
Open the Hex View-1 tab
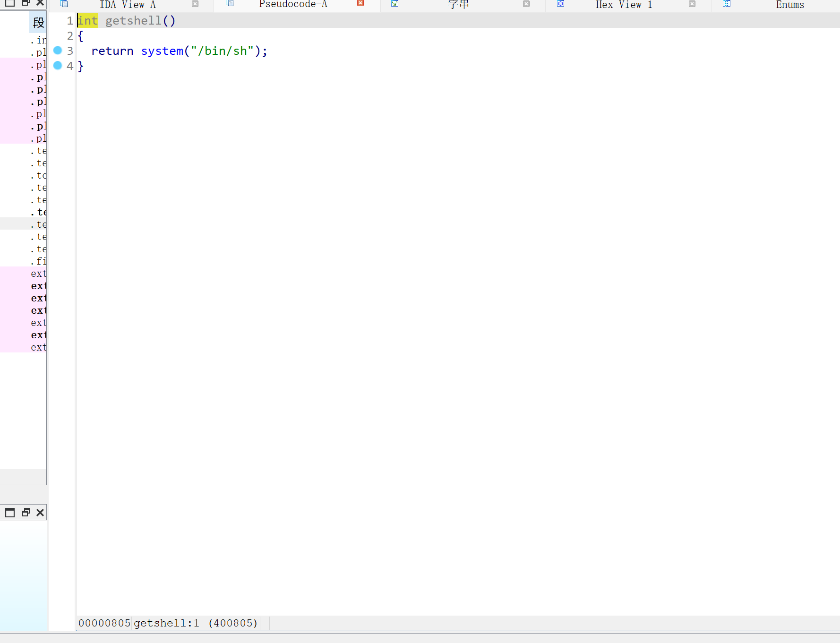(624, 5)
